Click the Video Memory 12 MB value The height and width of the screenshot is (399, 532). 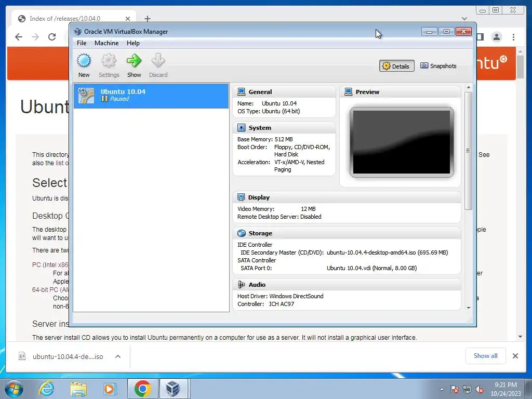(x=308, y=209)
